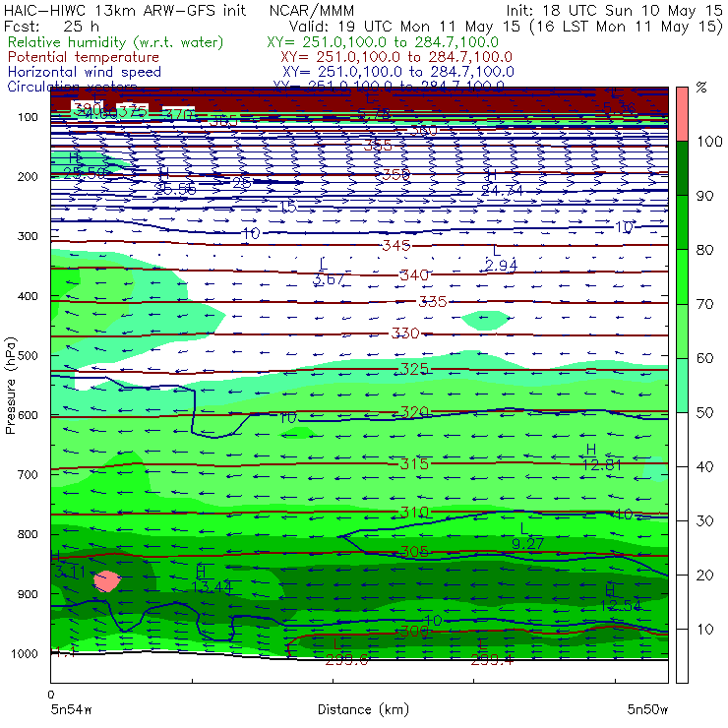Click the pink above-100% colorbar segment
The width and height of the screenshot is (728, 728).
682,114
